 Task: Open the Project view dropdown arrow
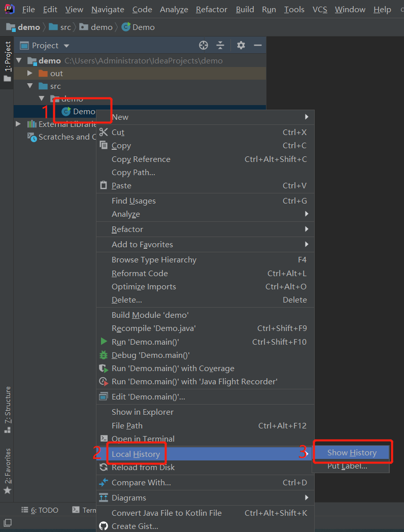[x=66, y=46]
